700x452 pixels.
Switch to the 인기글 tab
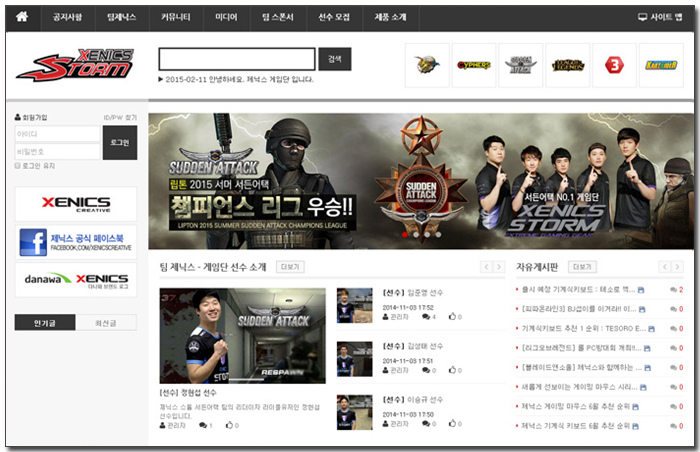pyautogui.click(x=45, y=322)
